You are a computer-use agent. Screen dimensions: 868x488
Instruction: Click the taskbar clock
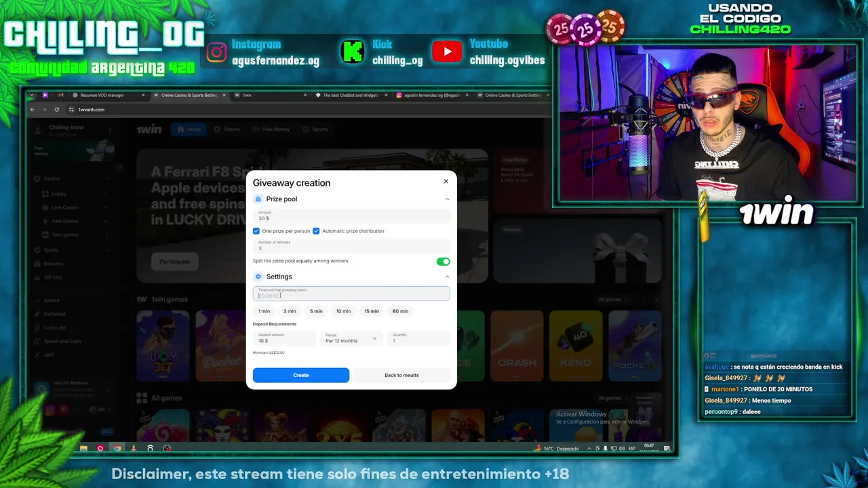point(649,448)
